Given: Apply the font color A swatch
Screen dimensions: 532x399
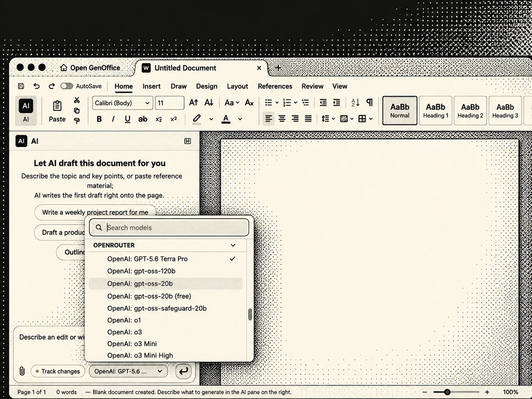Looking at the screenshot, I should click(226, 119).
